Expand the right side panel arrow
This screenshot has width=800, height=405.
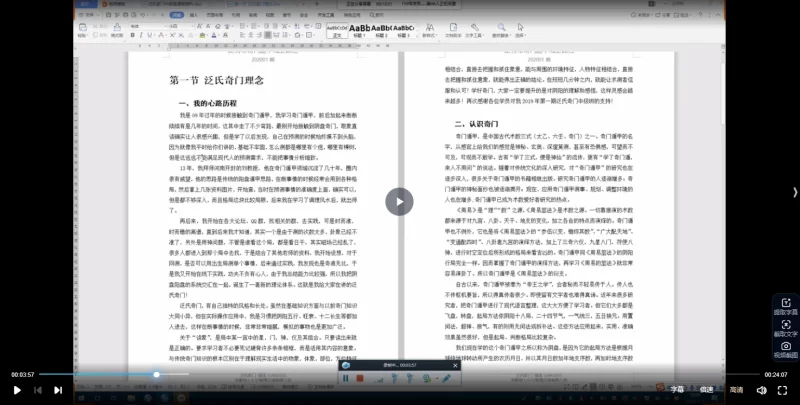[x=795, y=192]
